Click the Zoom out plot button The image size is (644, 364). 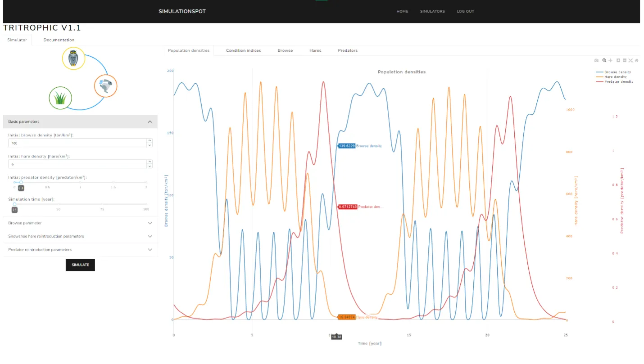point(625,60)
